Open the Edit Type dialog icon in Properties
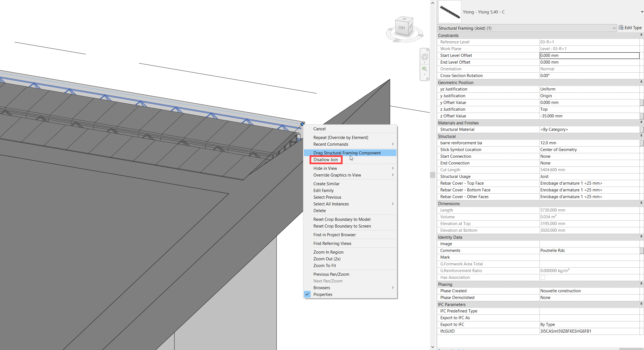Viewport: 644px width, 350px height. tap(621, 27)
